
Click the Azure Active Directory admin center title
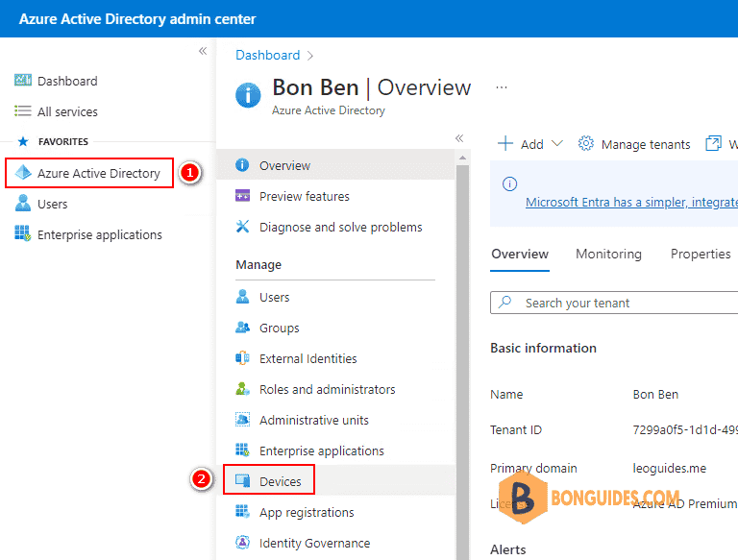tap(137, 19)
